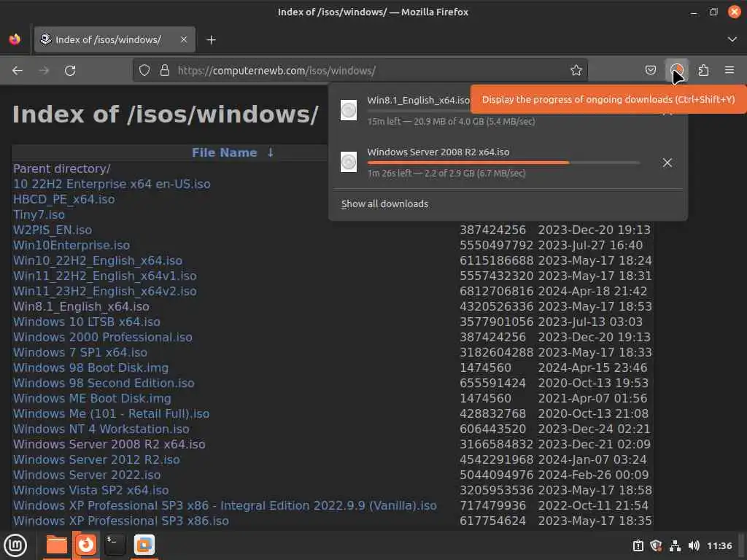Launch Files from the taskbar folder icon
This screenshot has width=747, height=560.
[x=56, y=545]
